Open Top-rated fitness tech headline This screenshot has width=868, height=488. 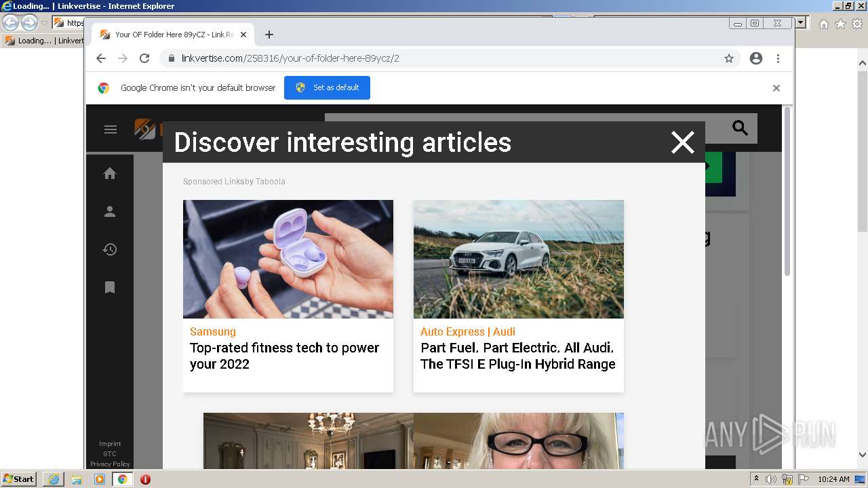(284, 356)
